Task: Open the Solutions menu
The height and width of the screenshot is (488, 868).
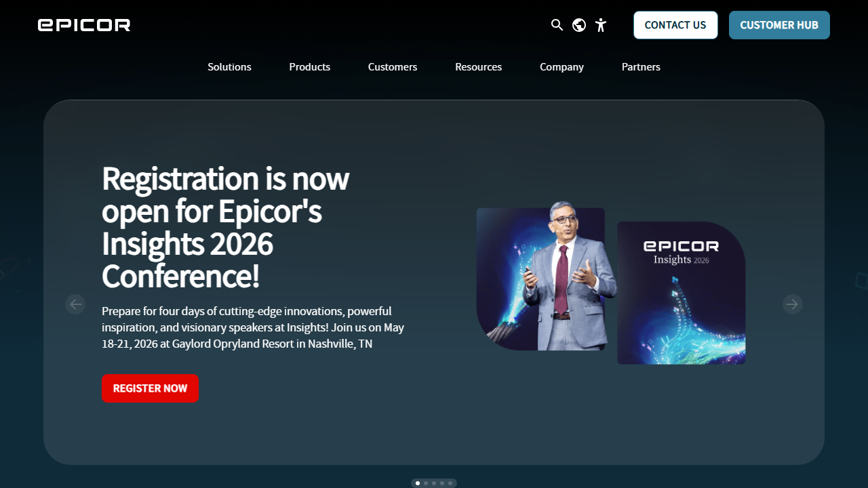Action: point(229,67)
